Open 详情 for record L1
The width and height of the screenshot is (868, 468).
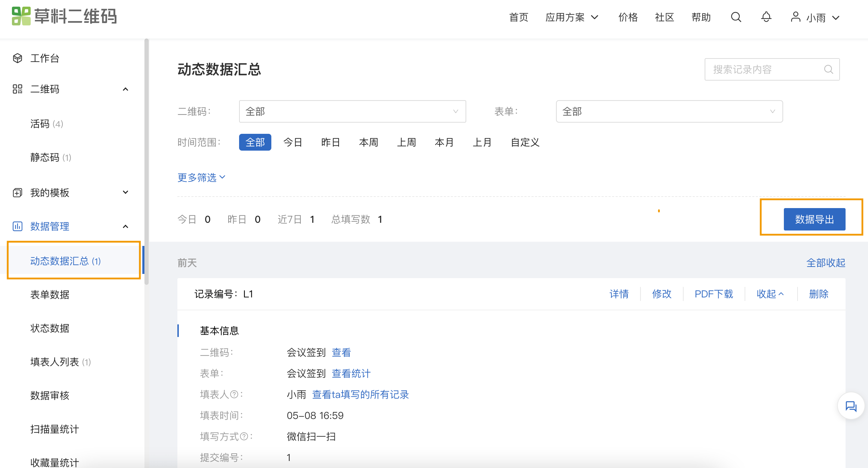coord(619,294)
